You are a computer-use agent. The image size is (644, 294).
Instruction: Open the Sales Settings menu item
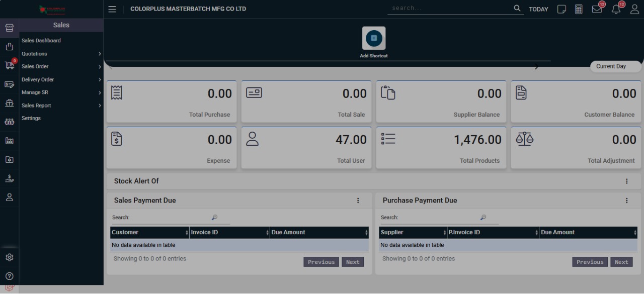point(31,118)
